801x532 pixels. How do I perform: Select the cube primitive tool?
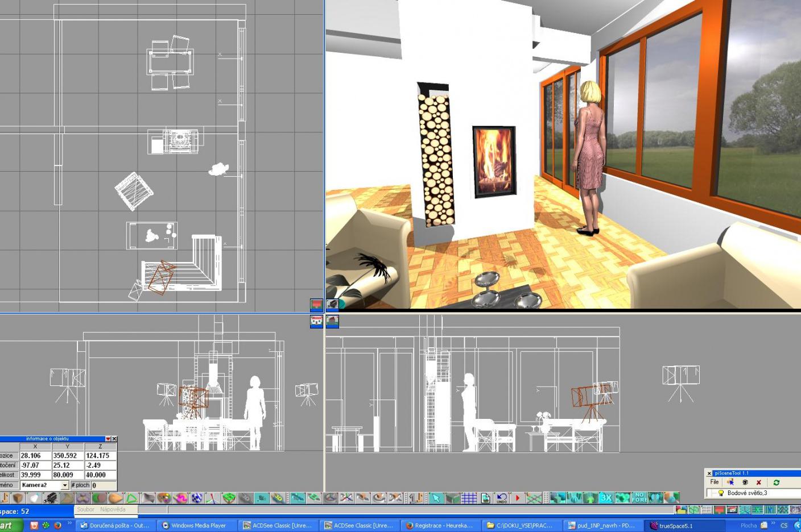pyautogui.click(x=18, y=498)
